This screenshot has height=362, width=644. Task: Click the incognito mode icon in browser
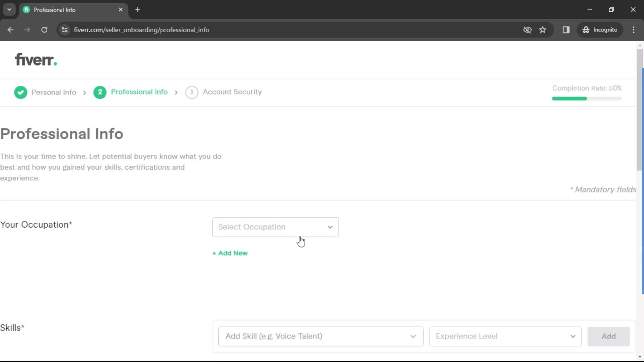click(x=585, y=29)
